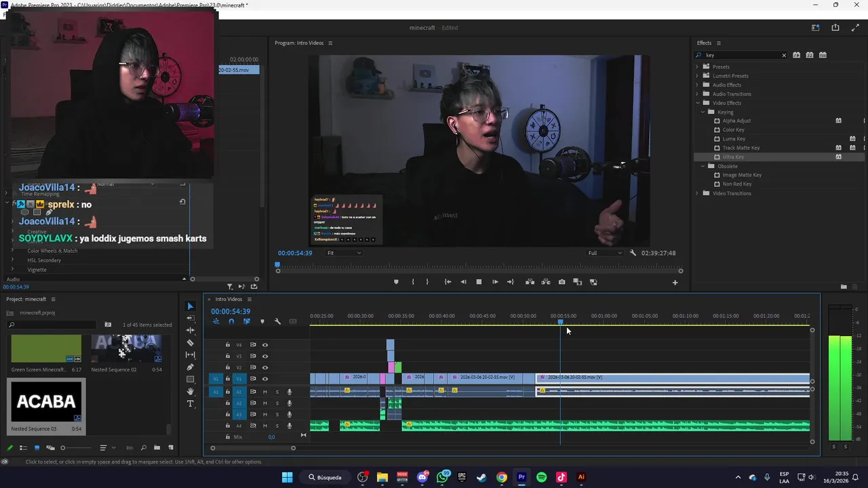
Task: Switch Project panel to List view
Action: [x=23, y=448]
